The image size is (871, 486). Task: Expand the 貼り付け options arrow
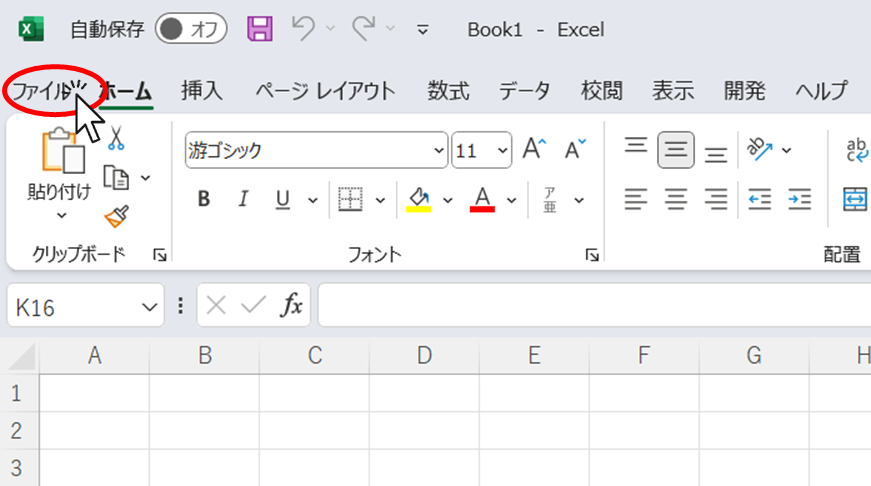[61, 216]
